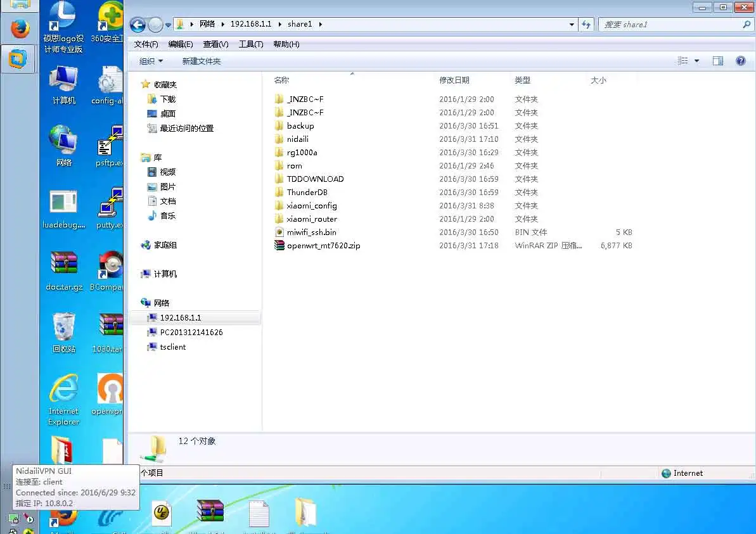756x534 pixels.
Task: Click the Recycle Bin desktop icon
Action: tap(63, 333)
